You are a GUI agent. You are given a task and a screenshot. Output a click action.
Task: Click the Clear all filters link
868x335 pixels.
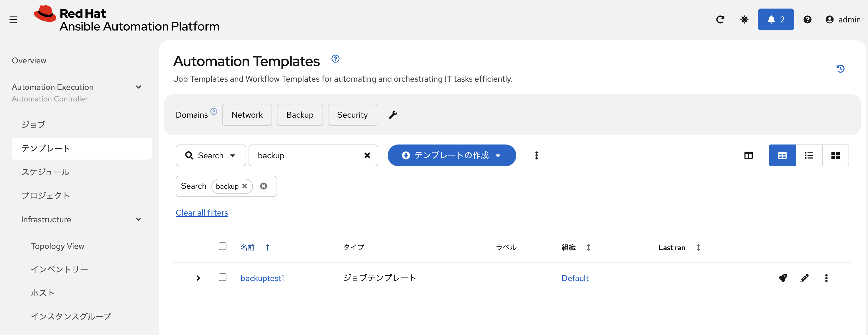pyautogui.click(x=201, y=212)
